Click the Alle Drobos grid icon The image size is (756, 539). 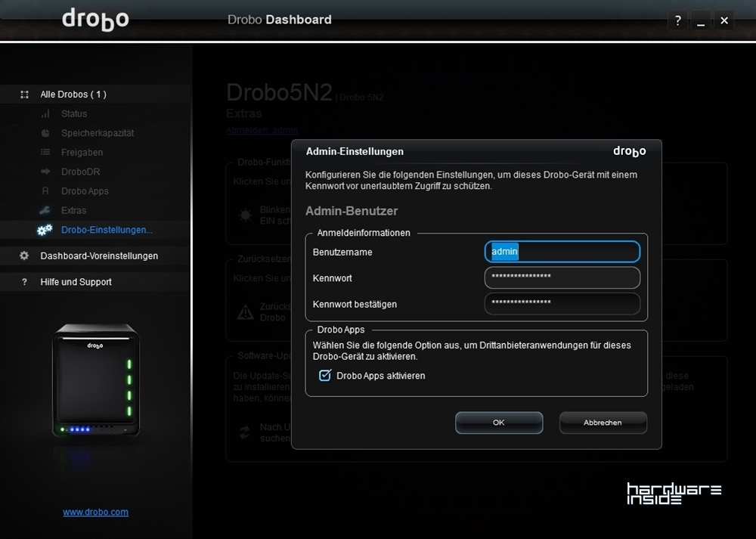coord(25,94)
